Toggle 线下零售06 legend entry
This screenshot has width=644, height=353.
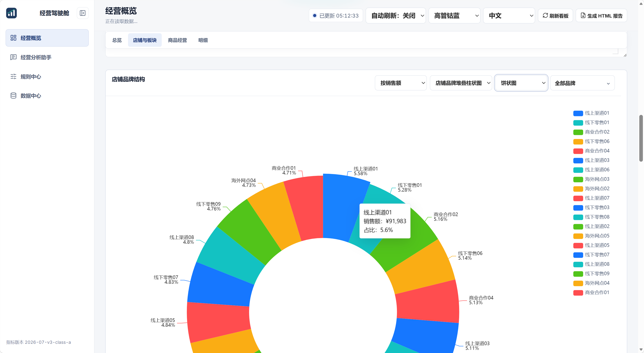tap(591, 142)
